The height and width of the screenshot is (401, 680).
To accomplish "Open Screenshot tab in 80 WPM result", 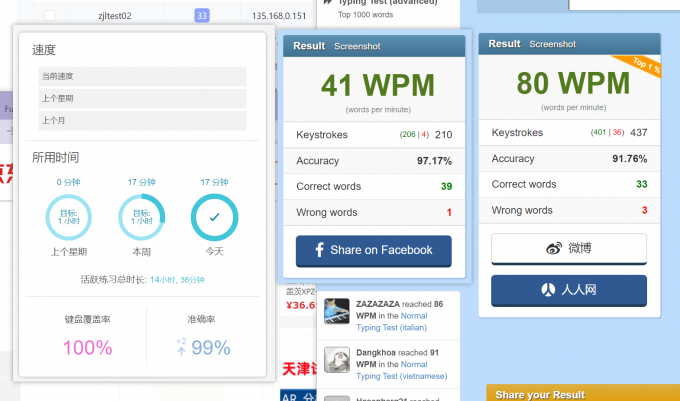I will (x=552, y=44).
